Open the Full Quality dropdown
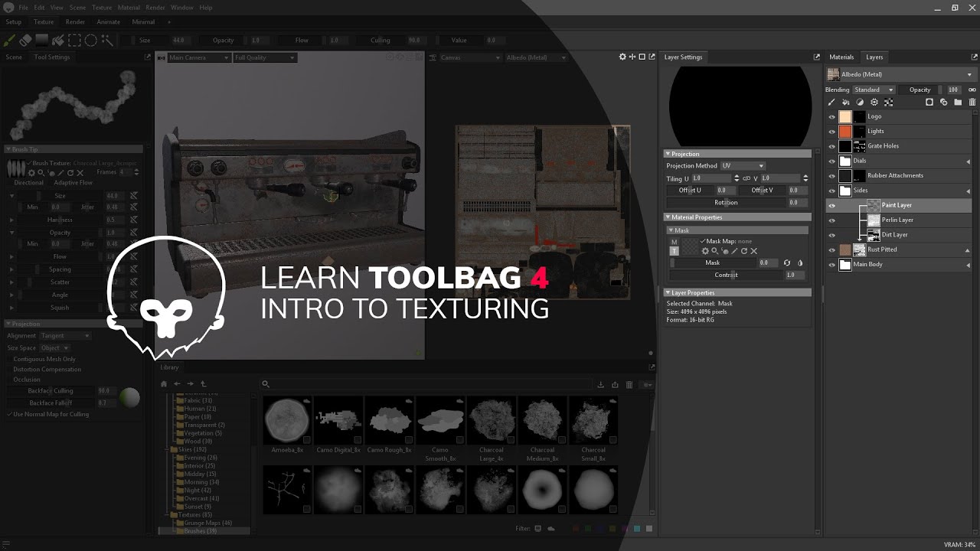The image size is (980, 551). click(264, 57)
